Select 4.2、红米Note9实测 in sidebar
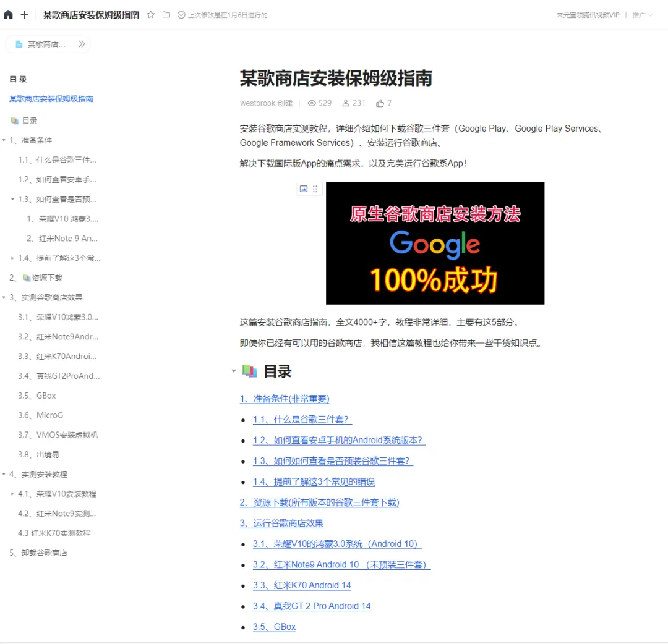668x644 pixels. coord(57,514)
